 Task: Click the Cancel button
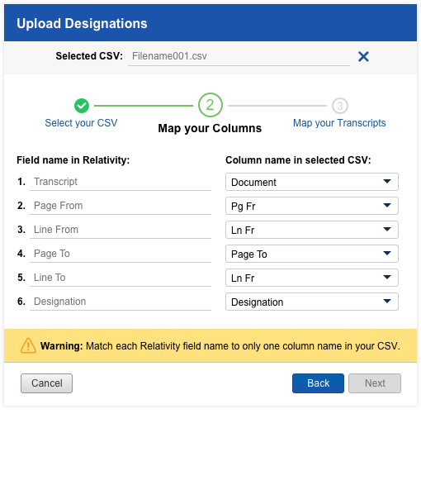coord(46,383)
